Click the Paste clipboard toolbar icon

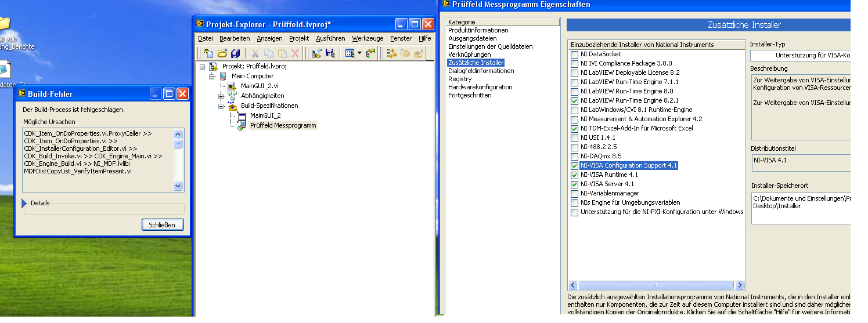click(x=282, y=53)
